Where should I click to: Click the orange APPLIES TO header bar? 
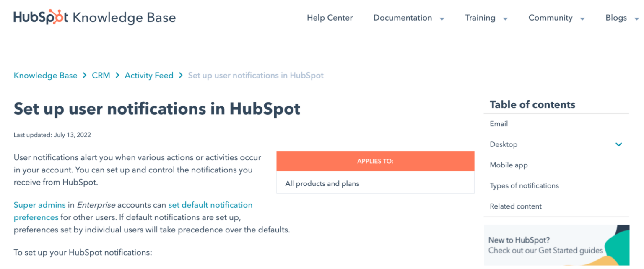(x=375, y=161)
